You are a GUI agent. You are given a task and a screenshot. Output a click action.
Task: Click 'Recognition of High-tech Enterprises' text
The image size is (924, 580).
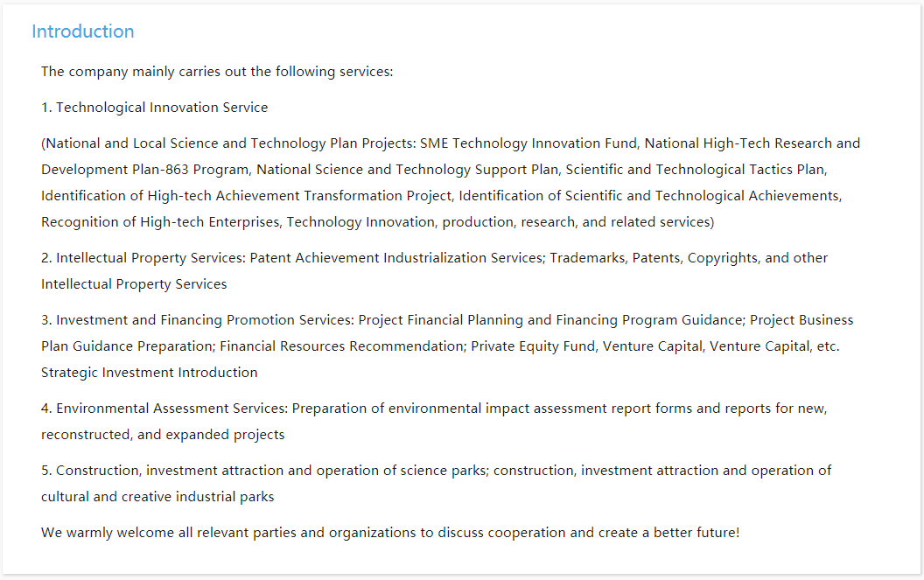160,222
